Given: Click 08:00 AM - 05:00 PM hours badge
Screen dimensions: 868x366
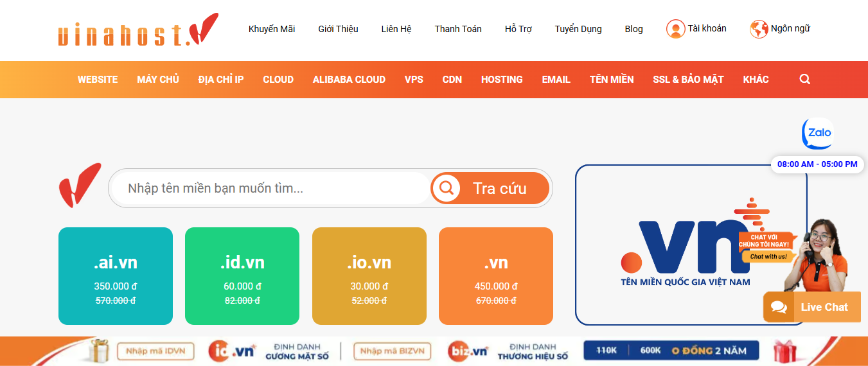Looking at the screenshot, I should click(817, 164).
